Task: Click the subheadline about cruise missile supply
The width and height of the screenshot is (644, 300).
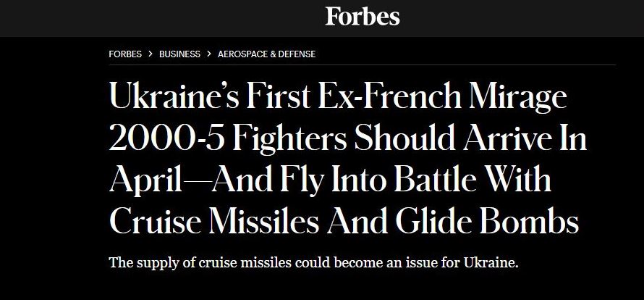Action: pos(313,262)
